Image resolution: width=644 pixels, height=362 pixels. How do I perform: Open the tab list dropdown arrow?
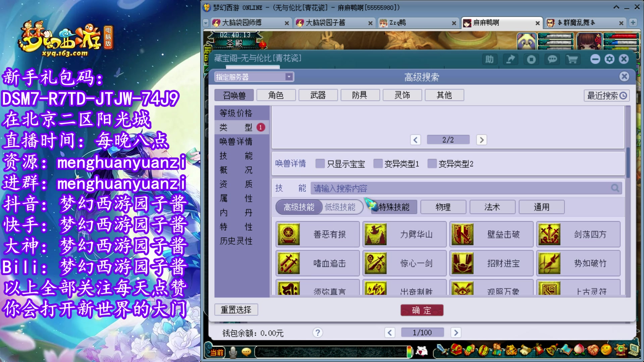[206, 23]
